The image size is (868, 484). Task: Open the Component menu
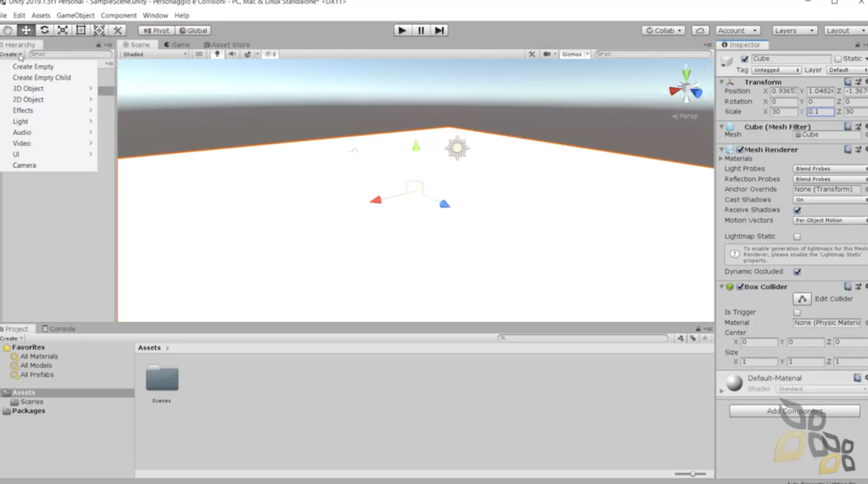119,15
